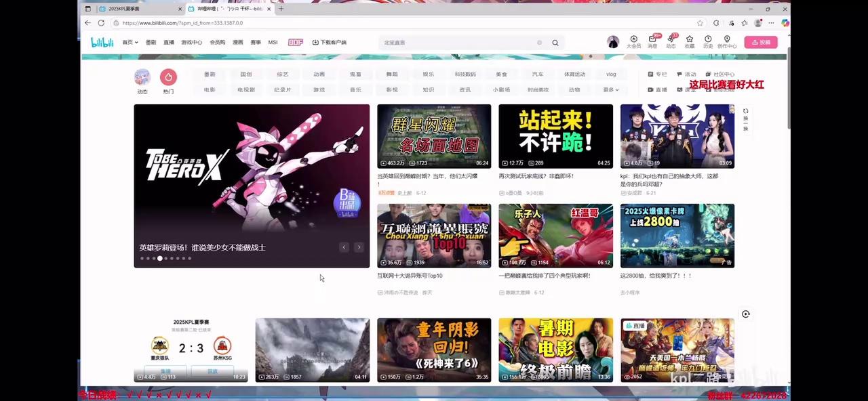The image size is (868, 401).
Task: Select the 纪录片 category button
Action: click(x=283, y=89)
